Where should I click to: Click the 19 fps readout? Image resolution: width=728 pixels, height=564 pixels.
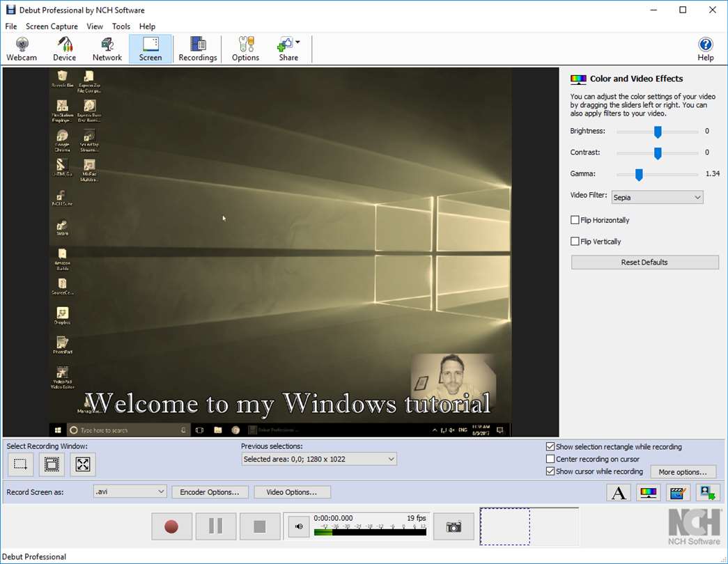[x=417, y=518]
